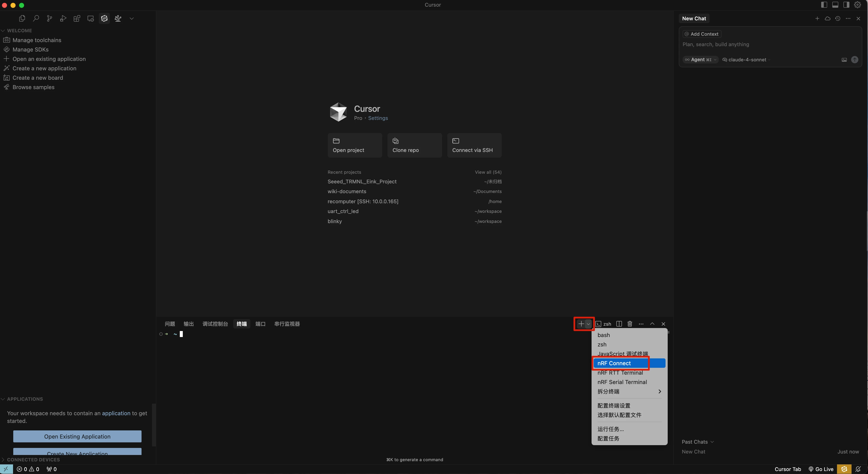Click the kill terminal trash icon
Viewport: 868px width, 474px height.
coord(630,324)
